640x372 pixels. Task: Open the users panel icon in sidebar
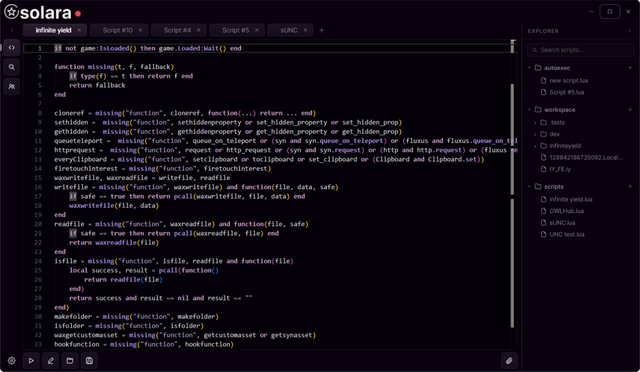tap(11, 87)
